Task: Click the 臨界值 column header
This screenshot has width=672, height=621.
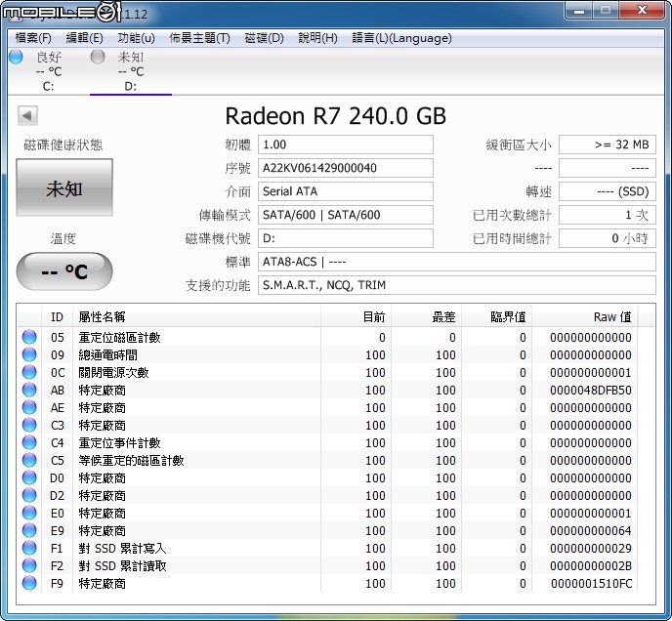Action: pos(497,317)
